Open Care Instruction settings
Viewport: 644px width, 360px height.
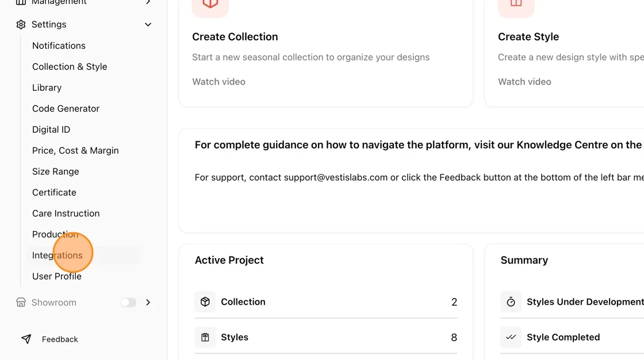(x=66, y=213)
